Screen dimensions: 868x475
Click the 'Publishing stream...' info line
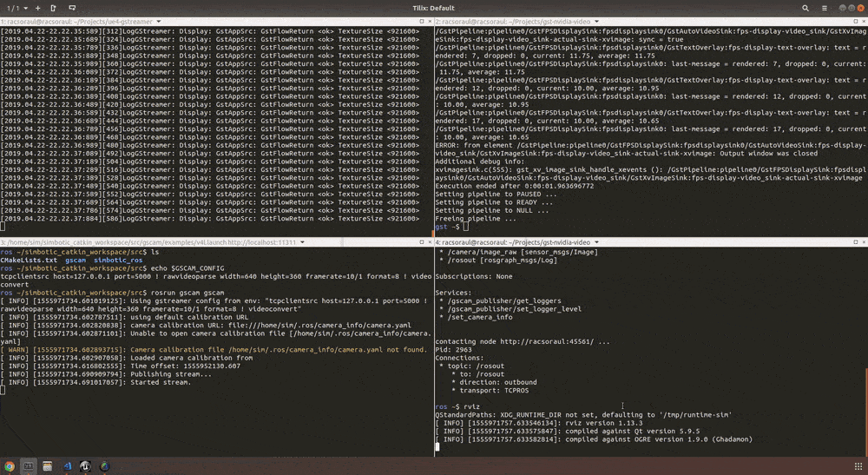[106, 374]
